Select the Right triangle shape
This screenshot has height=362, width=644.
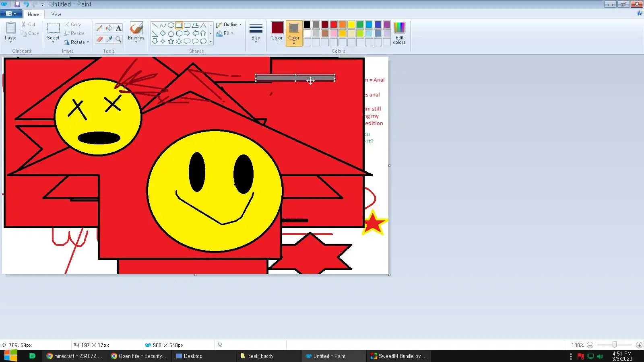coord(155,33)
